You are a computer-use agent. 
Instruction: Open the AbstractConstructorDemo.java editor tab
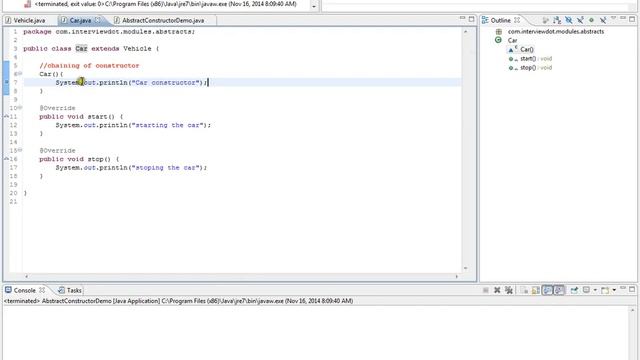pyautogui.click(x=163, y=20)
